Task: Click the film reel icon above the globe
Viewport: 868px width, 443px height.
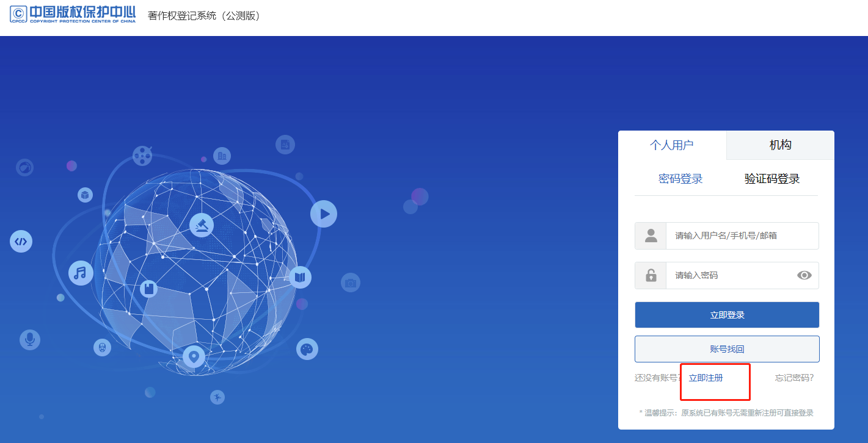Action: pyautogui.click(x=142, y=156)
